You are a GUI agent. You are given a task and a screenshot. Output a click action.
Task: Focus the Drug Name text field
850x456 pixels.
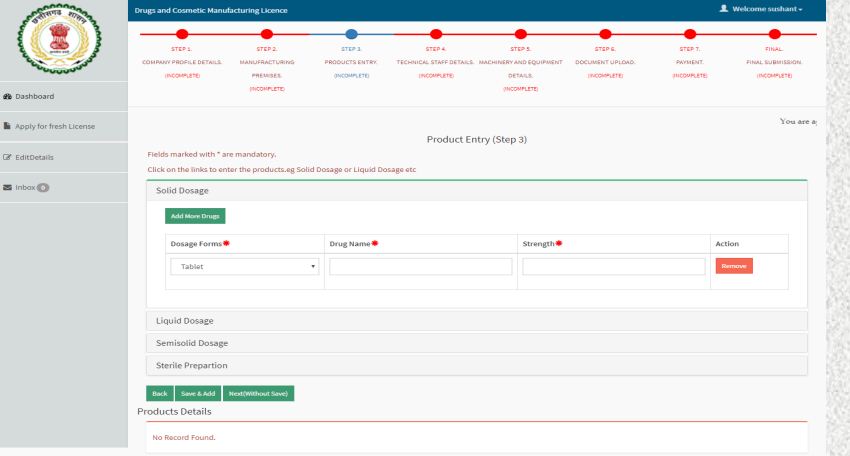420,267
